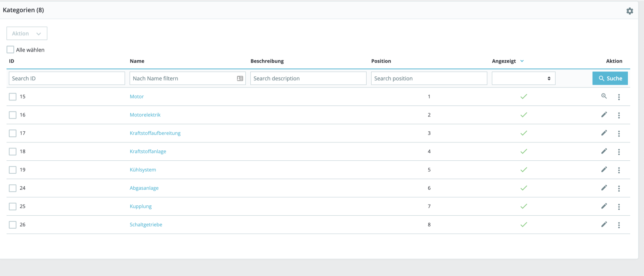
Task: Open the Angezeigt filter select box
Action: 523,78
